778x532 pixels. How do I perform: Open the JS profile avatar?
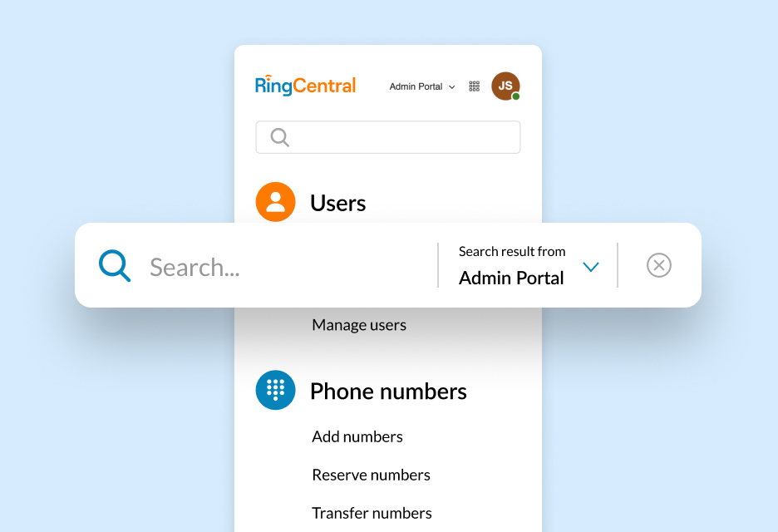[505, 86]
